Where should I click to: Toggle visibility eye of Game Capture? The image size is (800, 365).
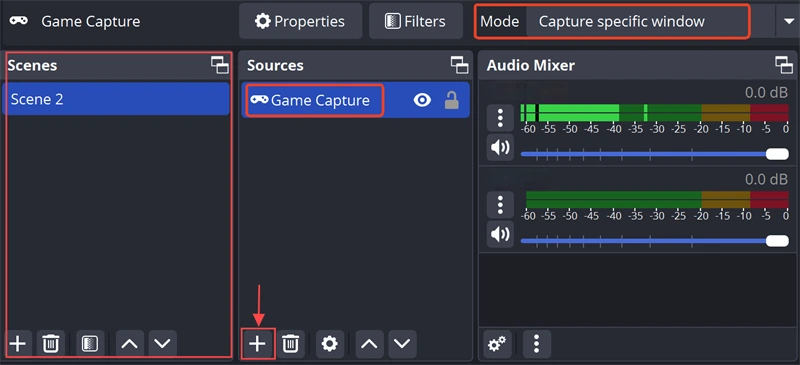[x=422, y=100]
